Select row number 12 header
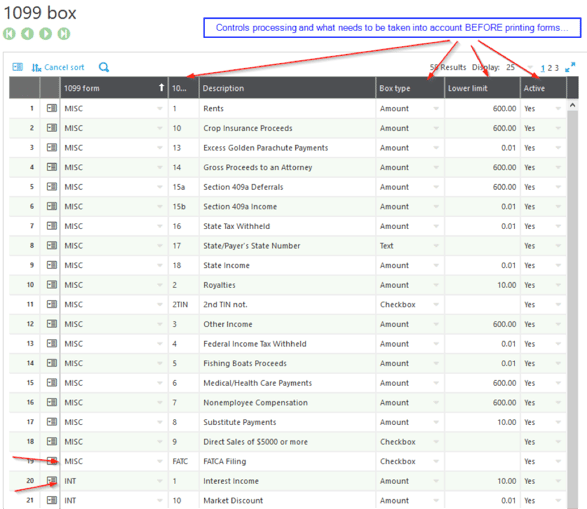587x509 pixels. pos(24,324)
